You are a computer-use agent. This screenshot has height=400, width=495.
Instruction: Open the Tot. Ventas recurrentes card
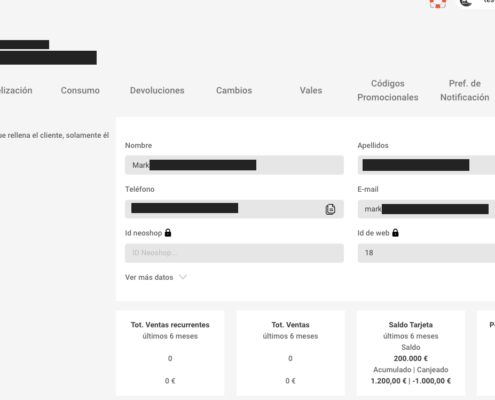[170, 353]
